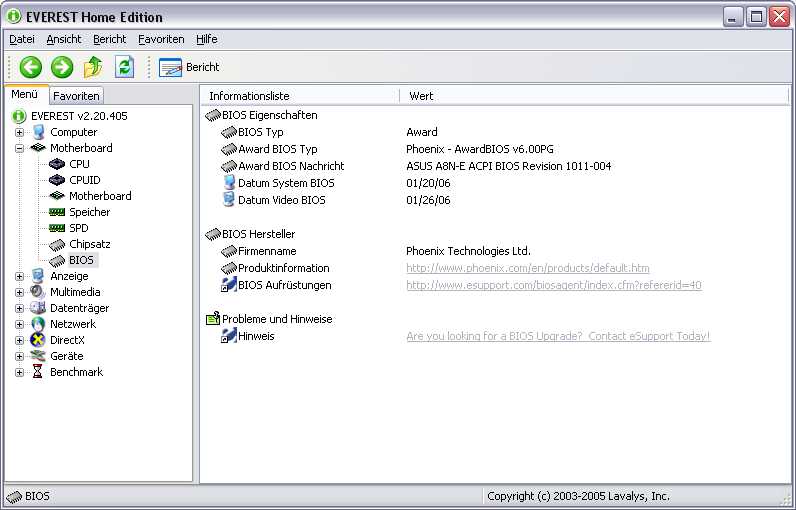Open the Hilfe menu
796x510 pixels.
207,39
